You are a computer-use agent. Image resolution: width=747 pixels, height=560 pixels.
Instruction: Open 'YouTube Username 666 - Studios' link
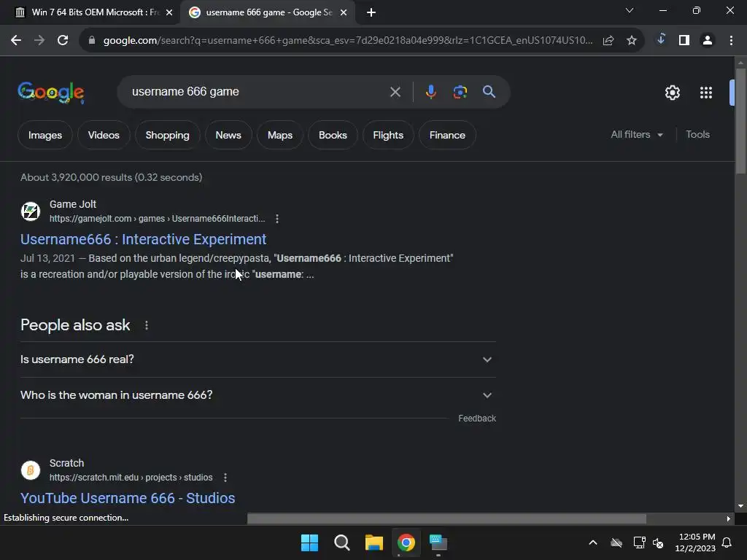pyautogui.click(x=128, y=498)
